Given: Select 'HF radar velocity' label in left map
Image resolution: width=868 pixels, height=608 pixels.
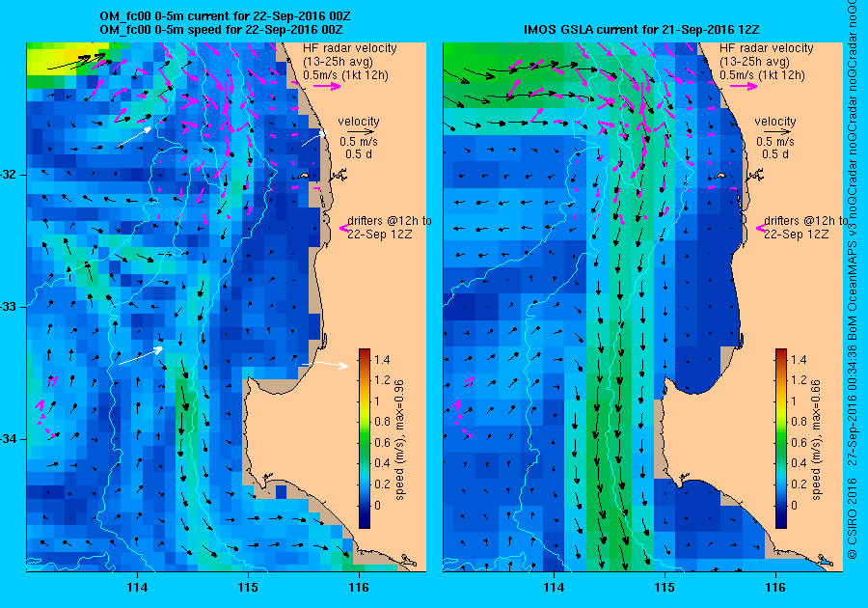Looking at the screenshot, I should (x=350, y=48).
